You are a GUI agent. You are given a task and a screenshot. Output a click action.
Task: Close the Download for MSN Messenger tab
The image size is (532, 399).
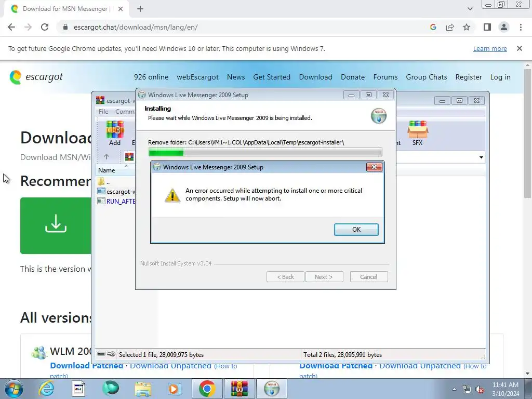pos(121,9)
